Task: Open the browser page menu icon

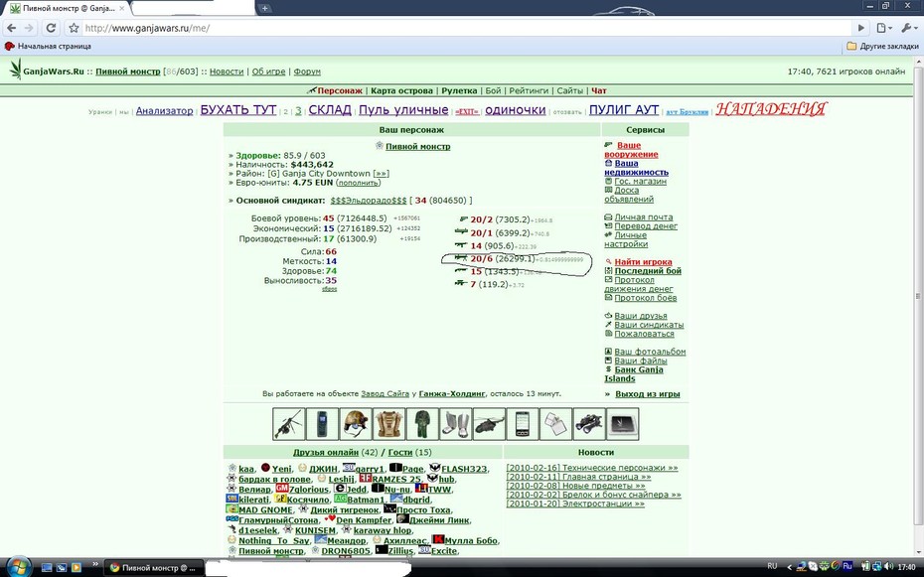Action: pos(884,28)
